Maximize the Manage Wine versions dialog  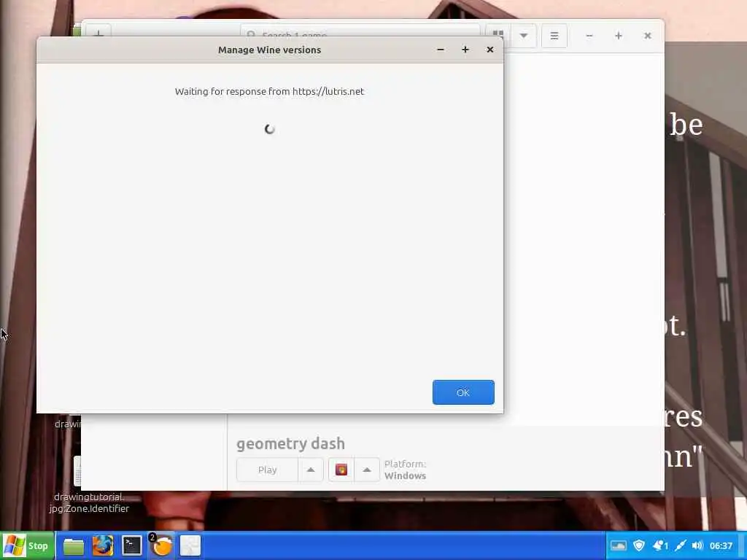pyautogui.click(x=465, y=50)
